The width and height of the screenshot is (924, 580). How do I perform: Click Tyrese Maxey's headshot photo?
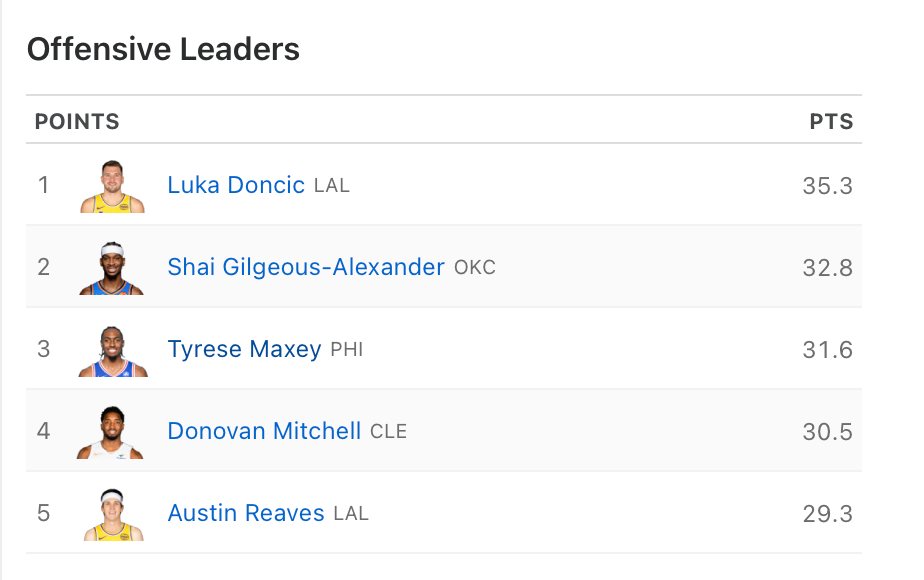[112, 350]
